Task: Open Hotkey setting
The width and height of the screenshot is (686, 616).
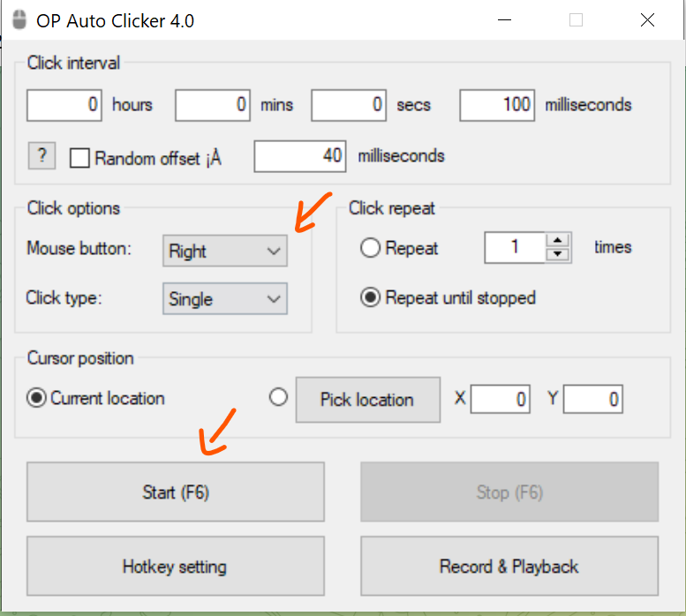Action: coord(176,567)
